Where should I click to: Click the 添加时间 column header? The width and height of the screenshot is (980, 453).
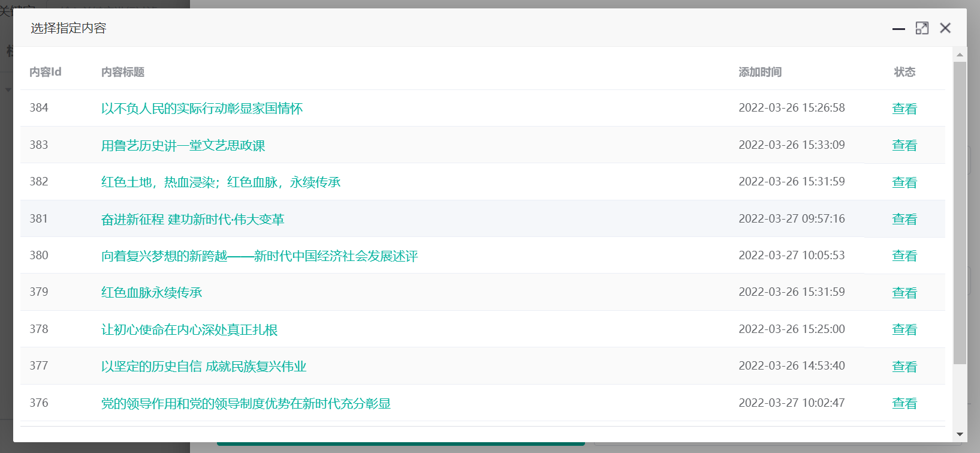click(x=759, y=72)
